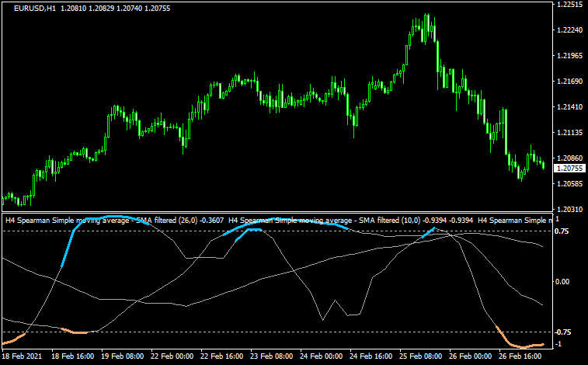Select the 22 Feb 16:00 time label
The height and width of the screenshot is (365, 588).
224,356
